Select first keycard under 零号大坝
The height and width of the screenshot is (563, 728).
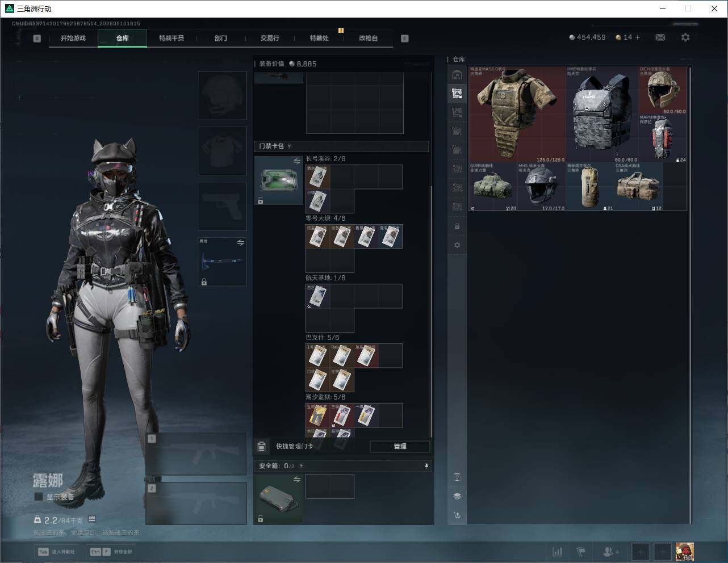[x=318, y=237]
